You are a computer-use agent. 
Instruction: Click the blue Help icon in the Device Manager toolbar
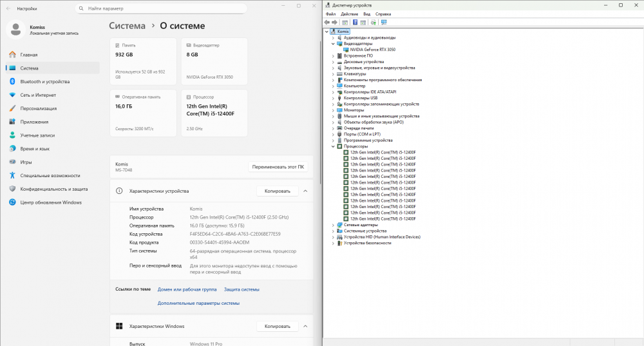355,22
